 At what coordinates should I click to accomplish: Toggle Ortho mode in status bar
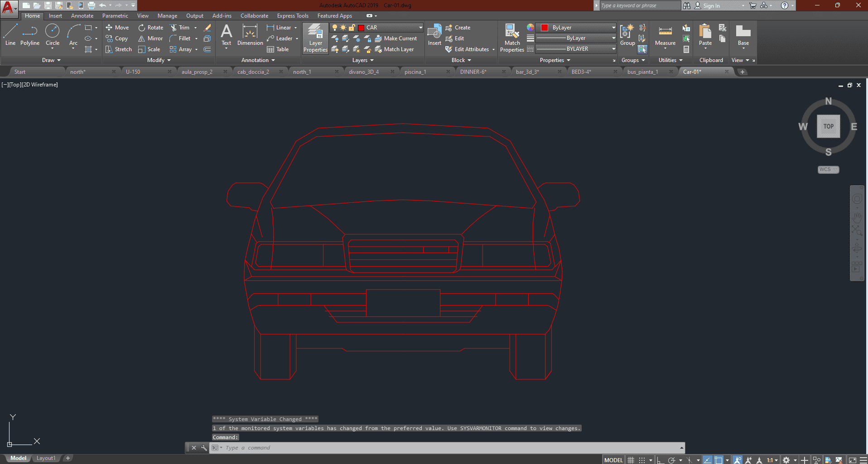point(661,460)
